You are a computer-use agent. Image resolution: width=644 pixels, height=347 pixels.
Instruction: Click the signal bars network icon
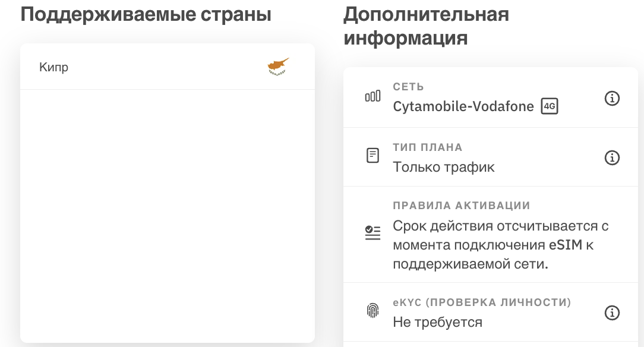373,96
